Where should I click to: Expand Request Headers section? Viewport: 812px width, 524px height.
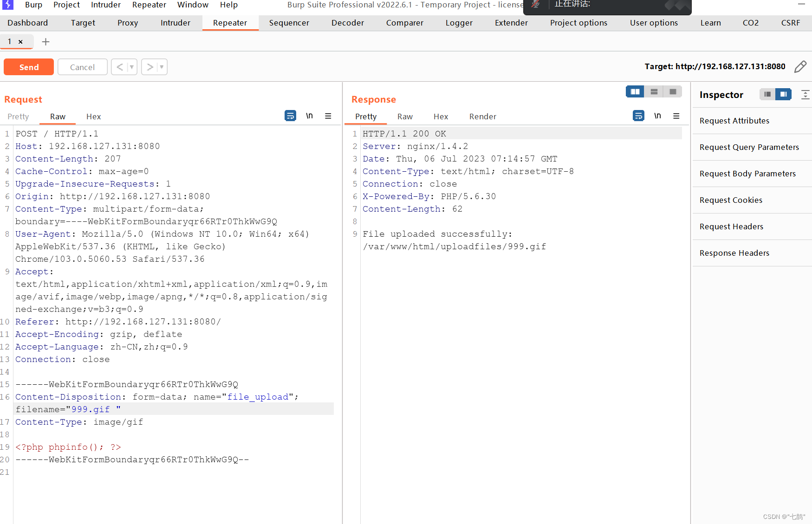click(x=752, y=226)
